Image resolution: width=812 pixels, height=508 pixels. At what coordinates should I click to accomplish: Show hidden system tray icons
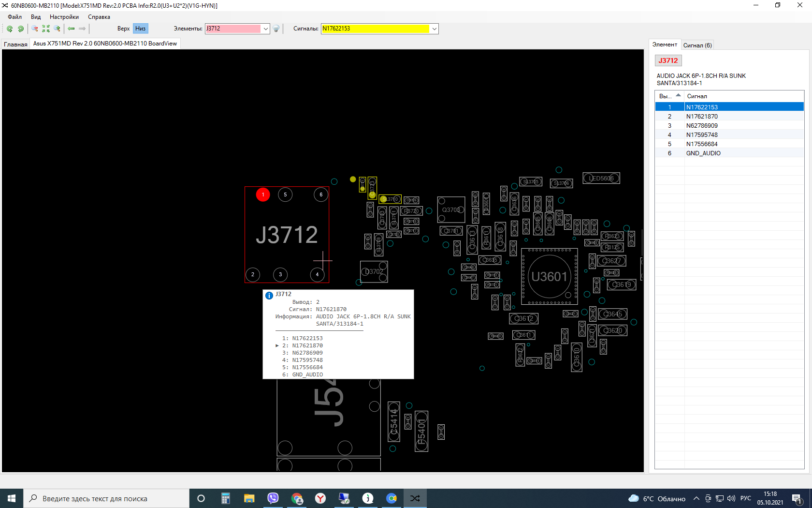(x=696, y=498)
